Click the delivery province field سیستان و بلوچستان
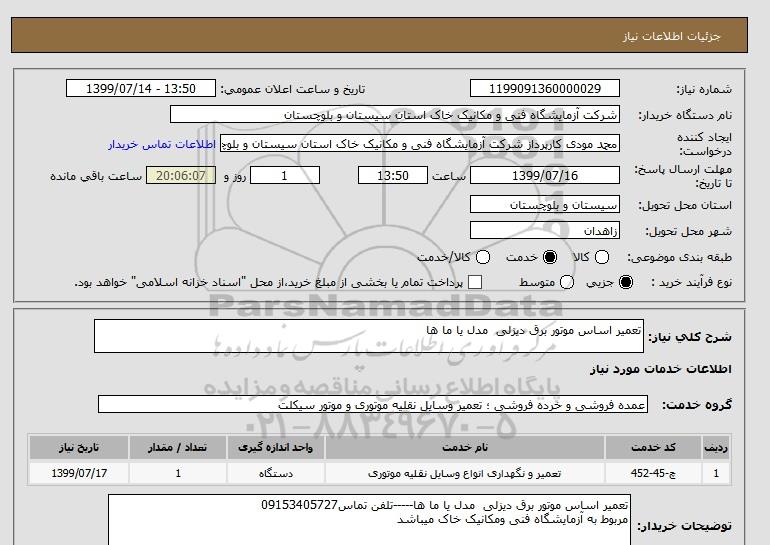Screen dimensions: 770x545 [x=545, y=204]
